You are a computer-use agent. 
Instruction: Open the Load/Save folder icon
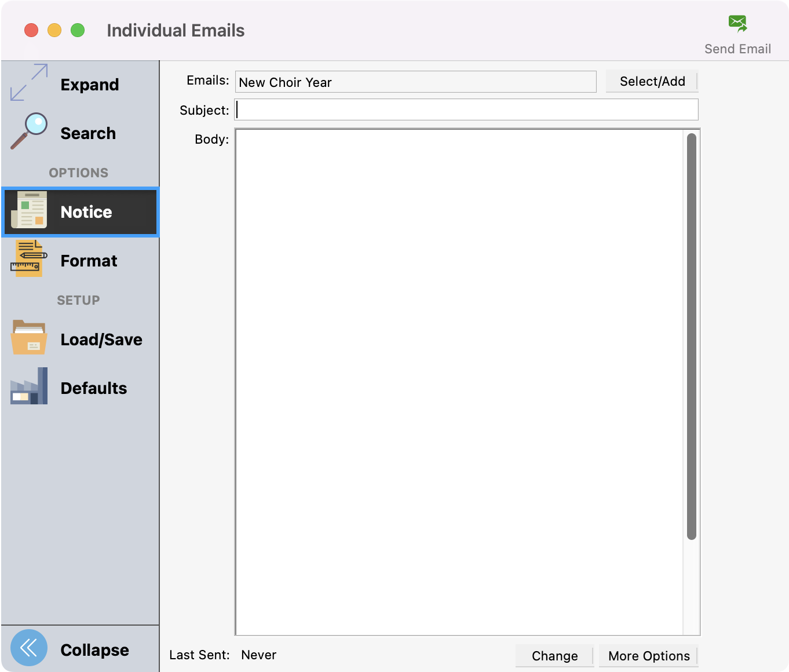click(x=28, y=338)
